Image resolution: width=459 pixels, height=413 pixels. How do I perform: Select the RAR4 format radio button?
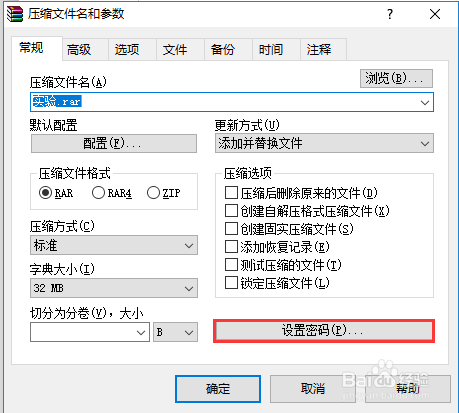[98, 193]
